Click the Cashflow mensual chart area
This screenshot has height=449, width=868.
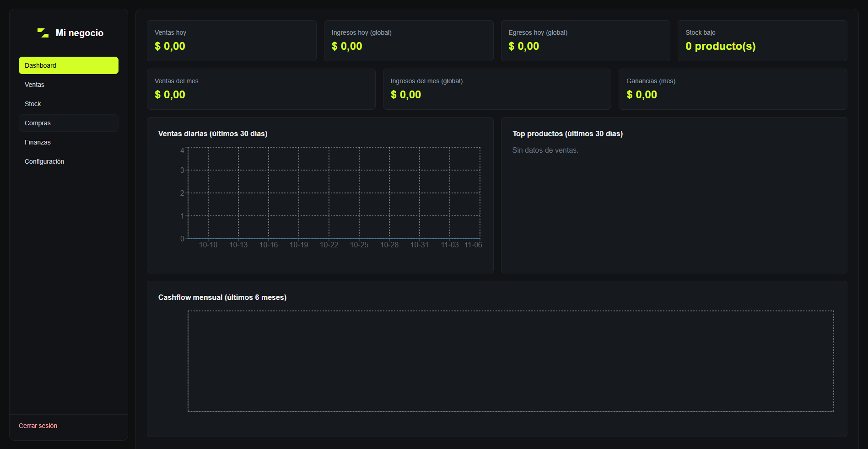pyautogui.click(x=511, y=361)
